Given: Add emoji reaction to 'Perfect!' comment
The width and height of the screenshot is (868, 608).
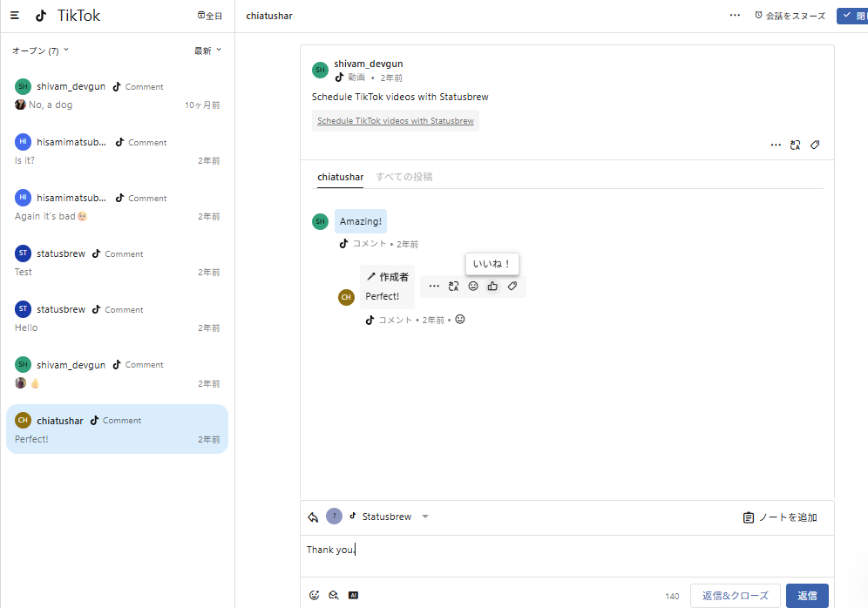Looking at the screenshot, I should tap(473, 286).
